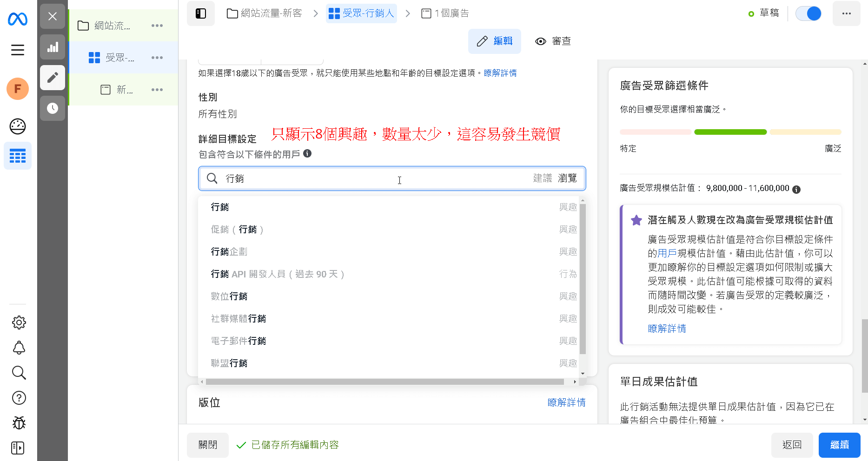The image size is (868, 461).
Task: Click bug report icon
Action: point(19,423)
